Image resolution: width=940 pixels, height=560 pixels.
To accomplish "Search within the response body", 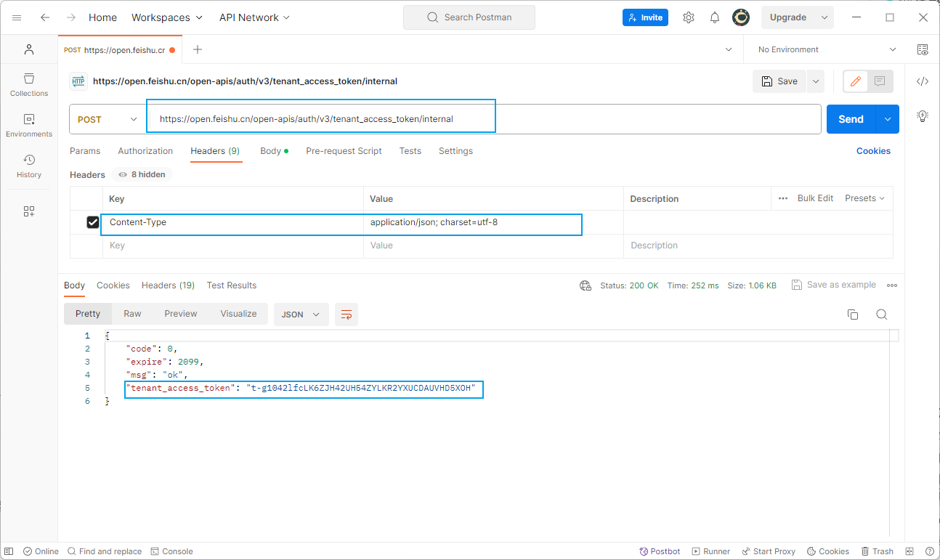I will point(882,315).
